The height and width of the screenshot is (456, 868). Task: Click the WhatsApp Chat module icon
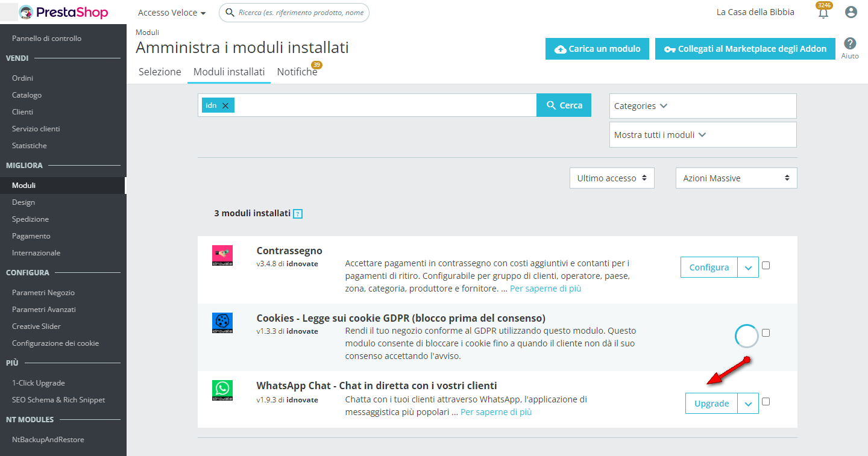tap(222, 390)
